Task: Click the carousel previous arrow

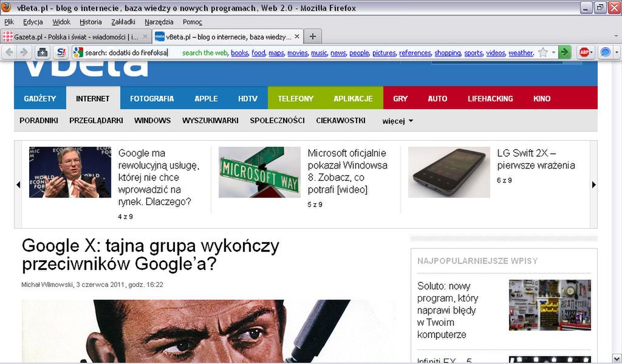Action: coord(18,184)
